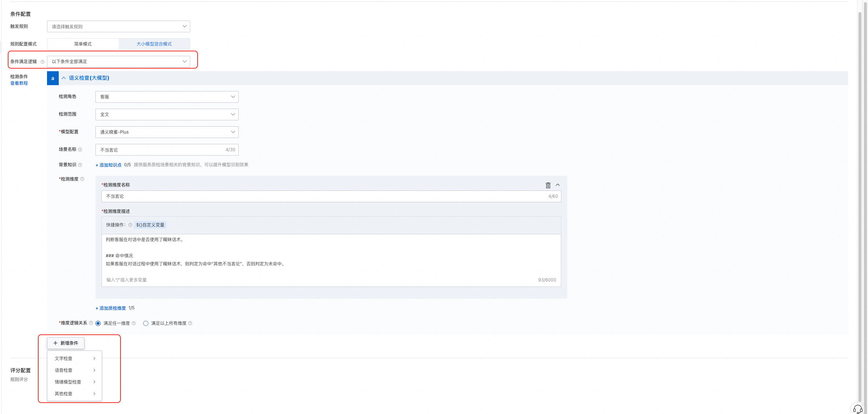Select 满足以上所有维度 radio option

(146, 323)
